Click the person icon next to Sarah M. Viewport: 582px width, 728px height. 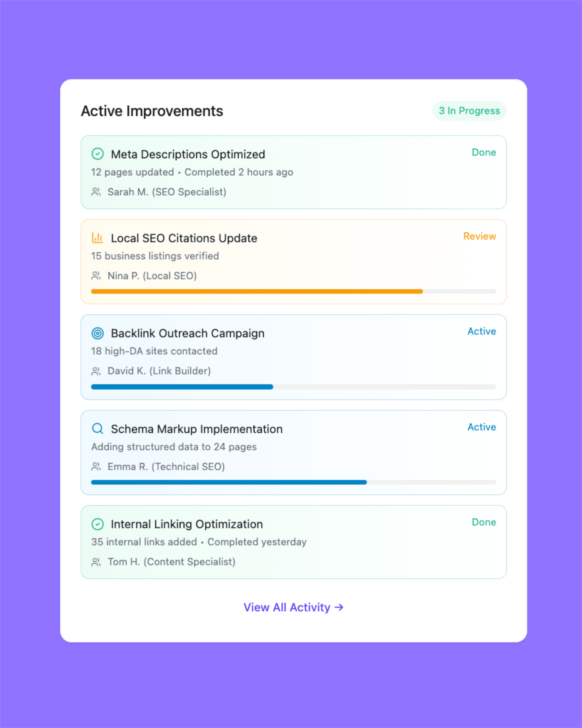(x=96, y=192)
